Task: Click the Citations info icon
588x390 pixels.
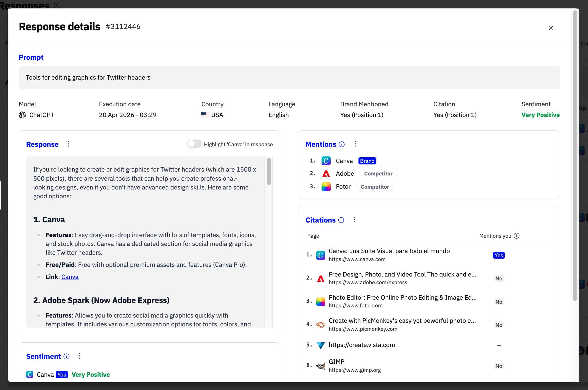Action: [x=341, y=220]
